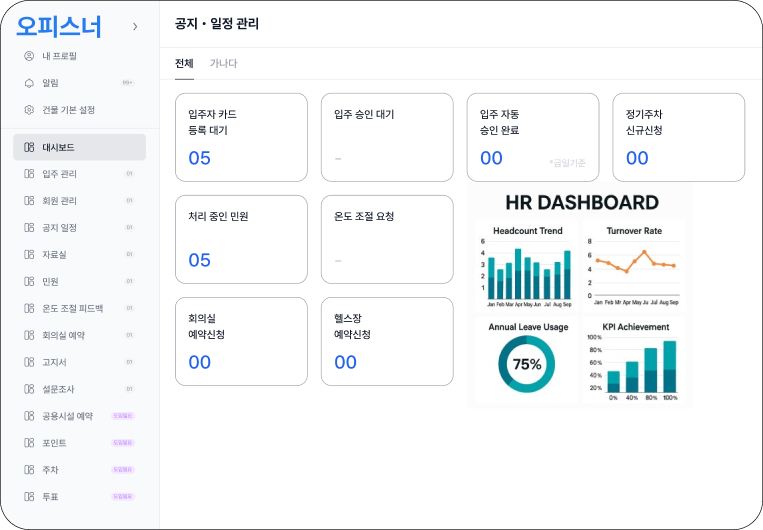Screen dimensions: 763x530
Task: Click the bell icon beside 알림
Action: click(29, 83)
